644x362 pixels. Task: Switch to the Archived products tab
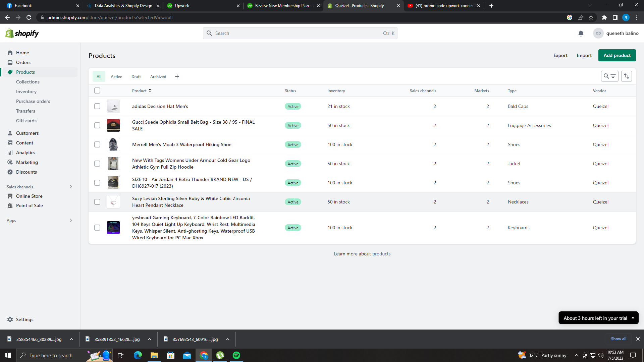pyautogui.click(x=158, y=76)
